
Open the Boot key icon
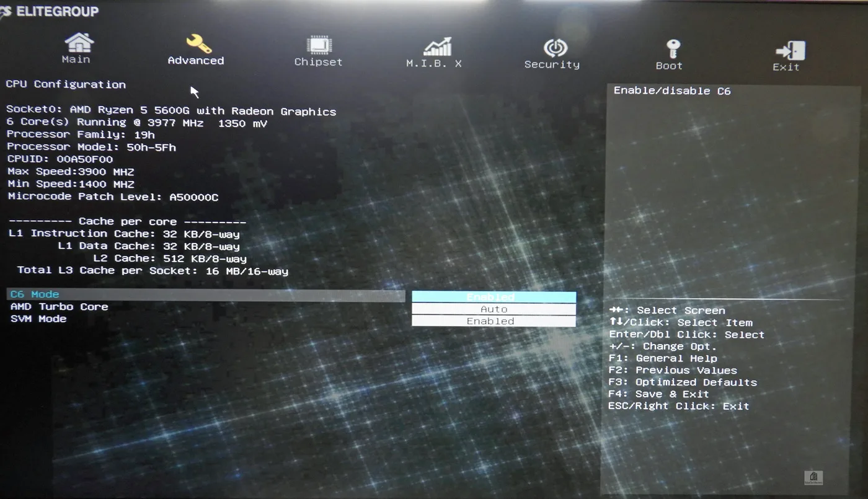[673, 49]
